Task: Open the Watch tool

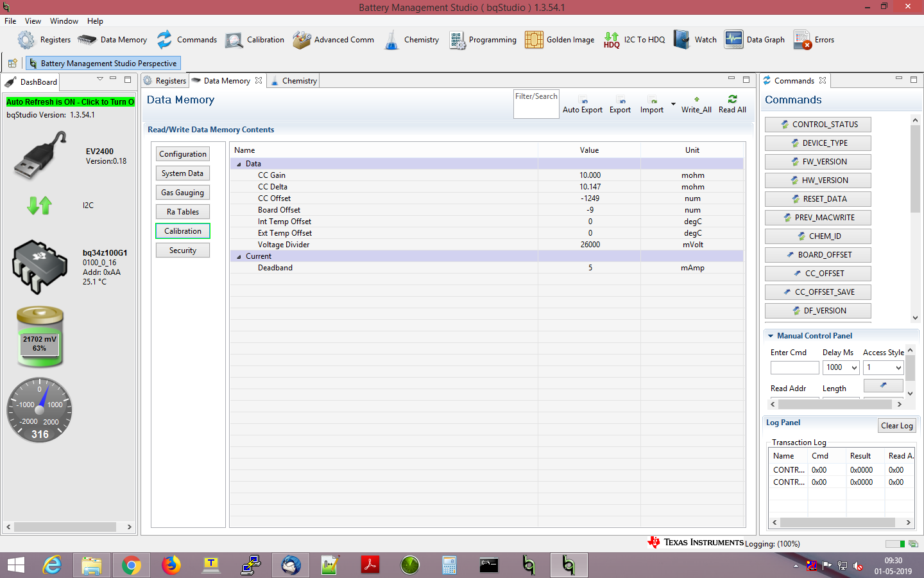Action: [695, 40]
